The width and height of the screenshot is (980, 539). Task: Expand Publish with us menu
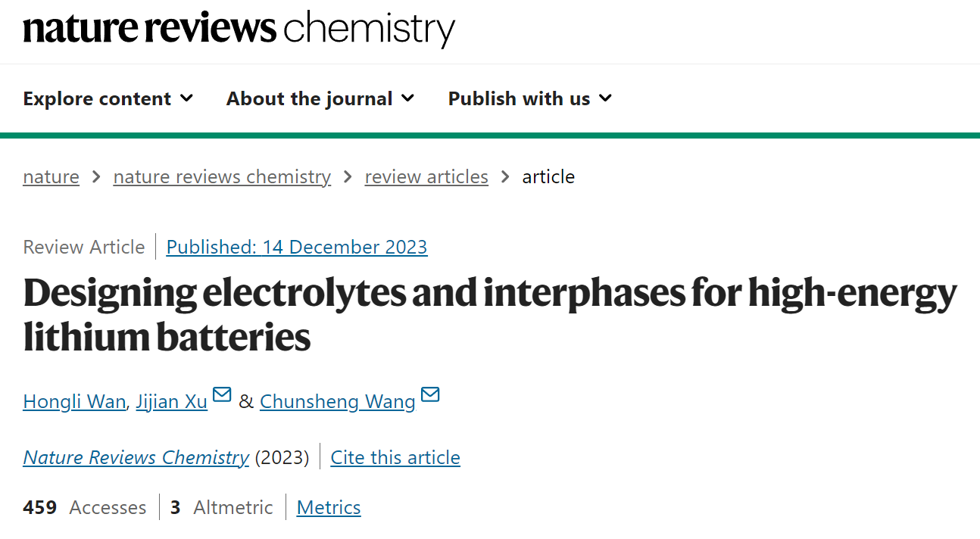pyautogui.click(x=530, y=98)
